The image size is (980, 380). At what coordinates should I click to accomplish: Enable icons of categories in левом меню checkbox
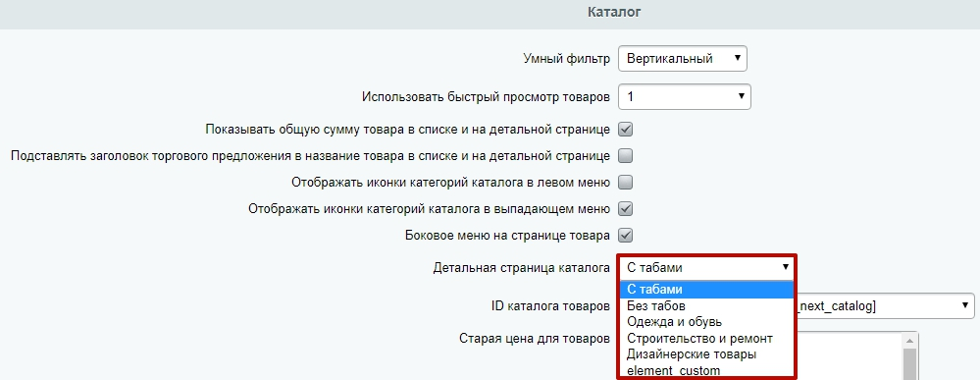pos(626,183)
